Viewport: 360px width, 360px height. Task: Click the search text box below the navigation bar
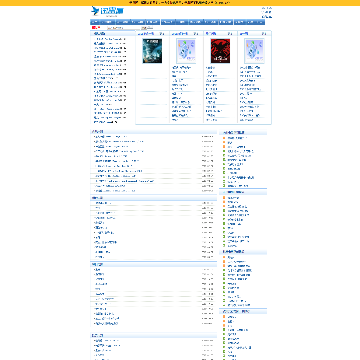[122, 28]
